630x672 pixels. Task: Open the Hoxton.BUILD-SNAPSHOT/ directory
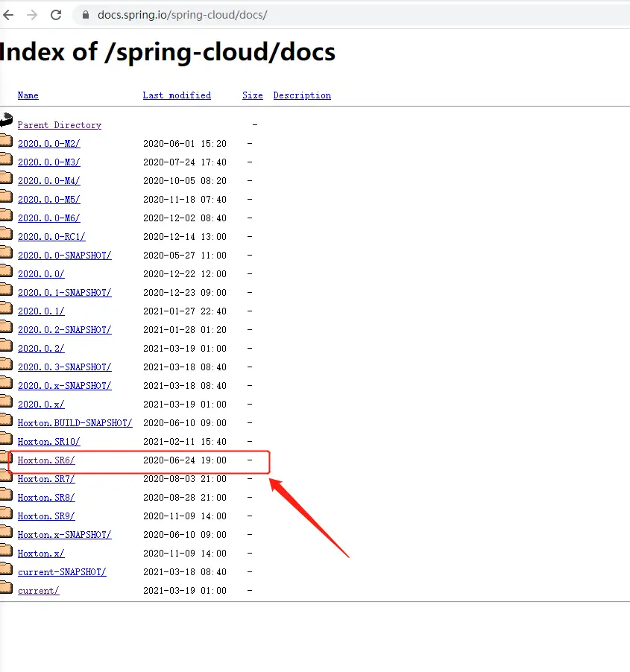(x=75, y=423)
